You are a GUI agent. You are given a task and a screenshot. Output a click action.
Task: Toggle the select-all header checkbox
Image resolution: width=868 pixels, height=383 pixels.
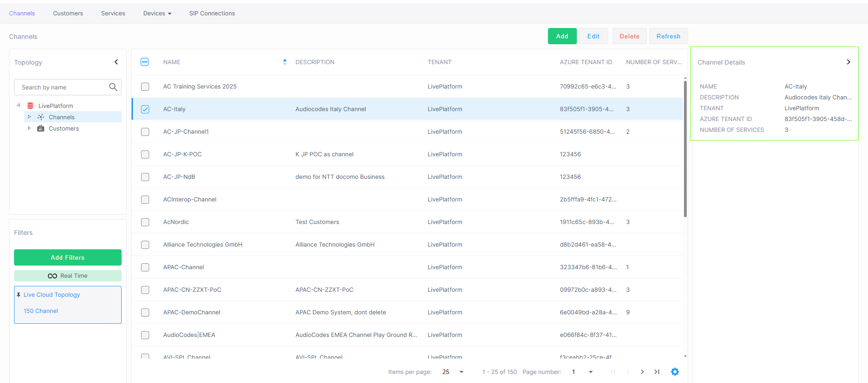click(x=145, y=62)
